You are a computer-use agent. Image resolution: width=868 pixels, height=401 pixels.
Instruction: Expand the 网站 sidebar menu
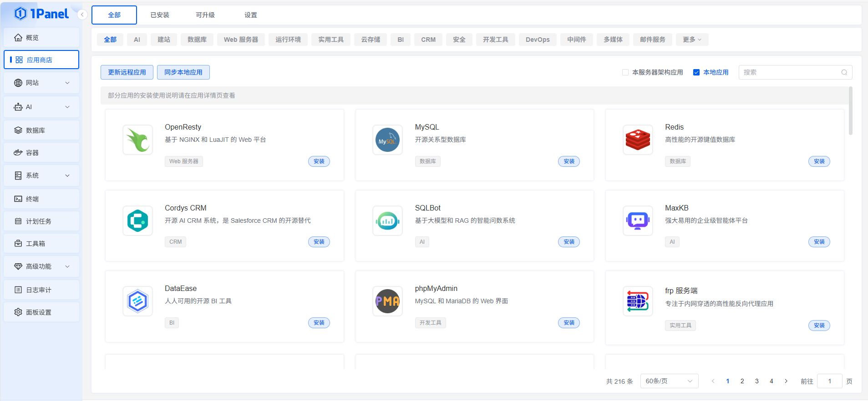coord(41,83)
